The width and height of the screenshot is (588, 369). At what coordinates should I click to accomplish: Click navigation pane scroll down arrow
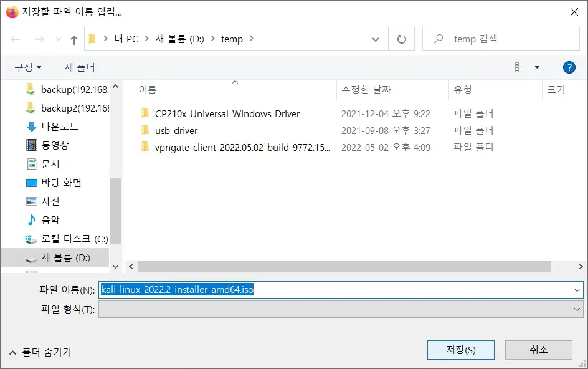[x=115, y=267]
